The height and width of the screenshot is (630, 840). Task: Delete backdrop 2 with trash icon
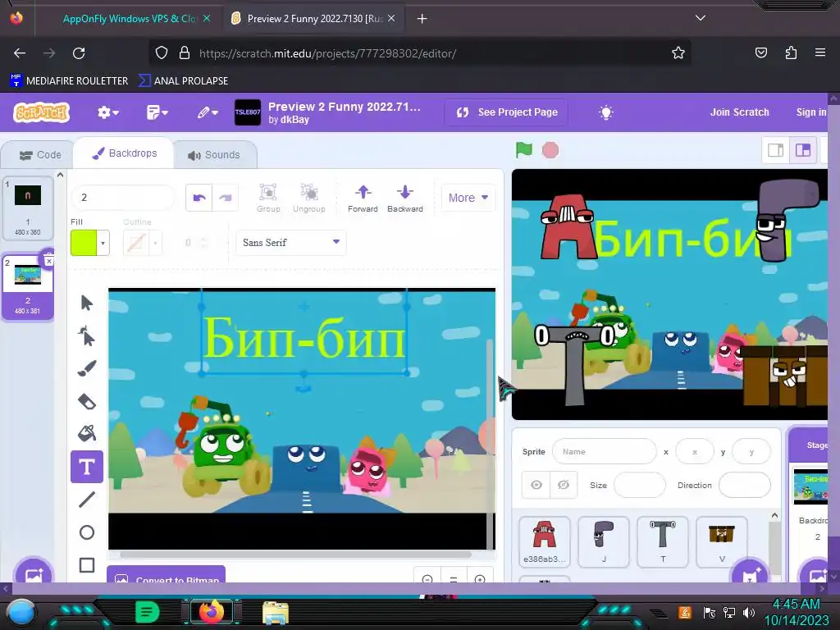click(48, 261)
